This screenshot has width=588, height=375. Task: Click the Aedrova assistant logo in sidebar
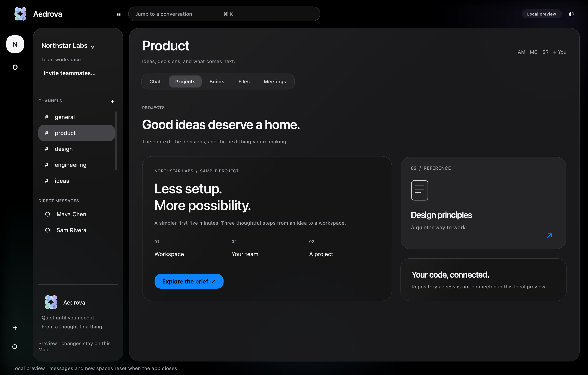click(x=51, y=302)
